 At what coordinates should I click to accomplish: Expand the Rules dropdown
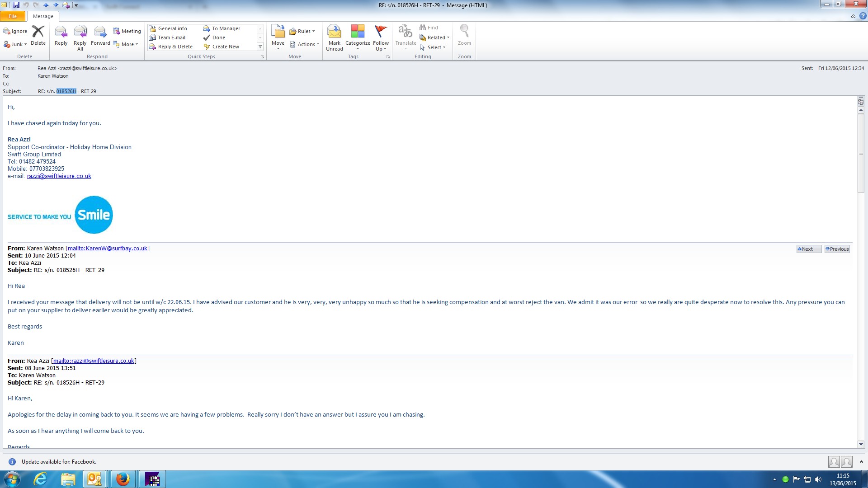click(x=302, y=31)
